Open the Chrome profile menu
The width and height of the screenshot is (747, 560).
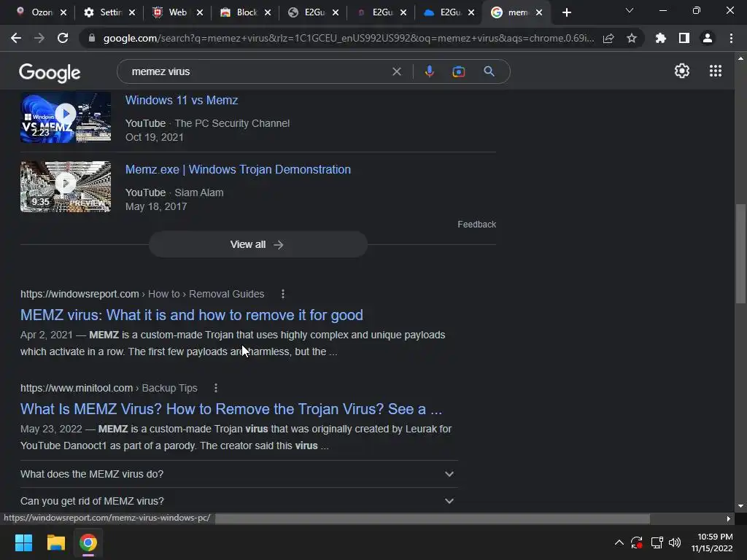(x=708, y=38)
